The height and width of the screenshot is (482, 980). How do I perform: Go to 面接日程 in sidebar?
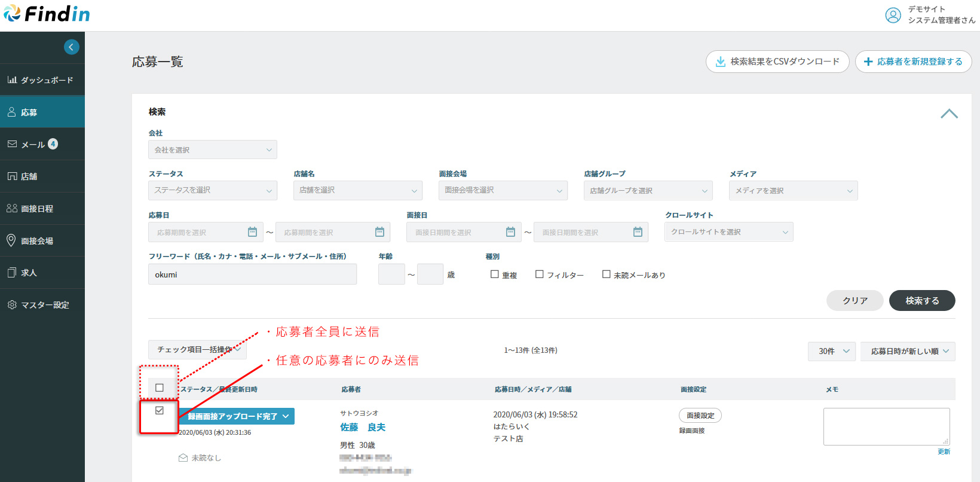[x=37, y=209]
